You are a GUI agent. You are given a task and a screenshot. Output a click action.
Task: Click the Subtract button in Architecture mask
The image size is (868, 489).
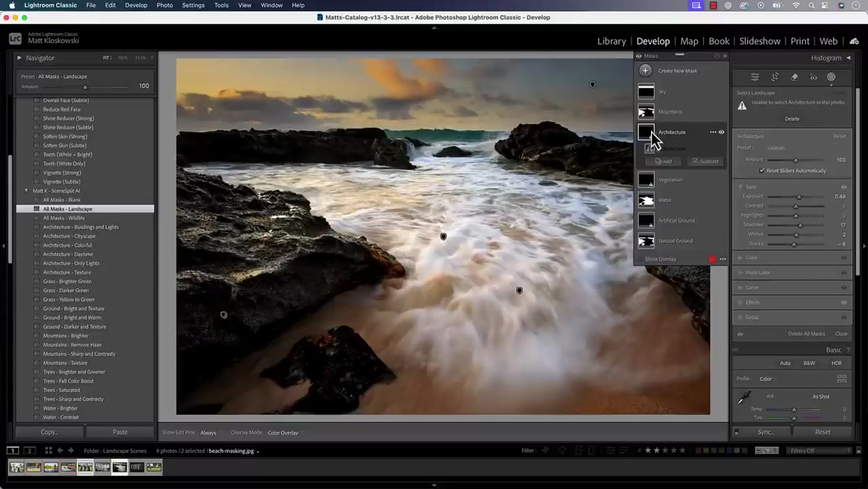click(x=705, y=161)
